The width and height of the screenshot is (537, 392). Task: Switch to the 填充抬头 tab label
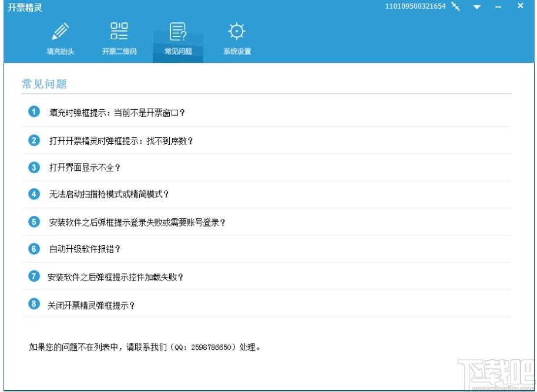[x=61, y=52]
